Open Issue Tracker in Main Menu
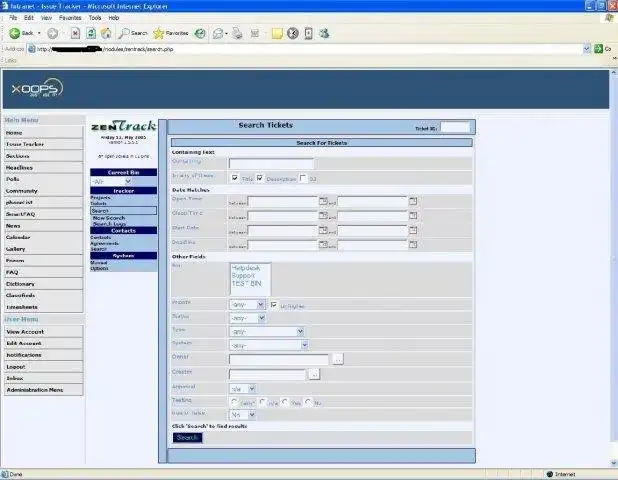 tap(43, 144)
